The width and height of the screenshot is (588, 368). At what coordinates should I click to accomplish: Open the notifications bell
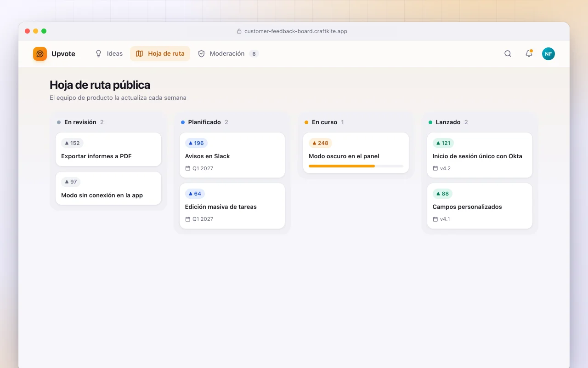pyautogui.click(x=529, y=54)
